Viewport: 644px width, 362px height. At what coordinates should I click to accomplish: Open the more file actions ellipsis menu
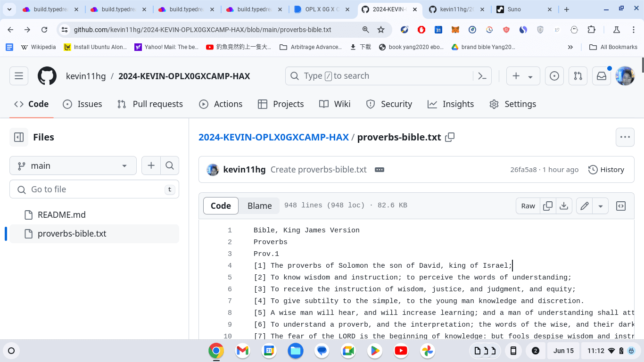tap(625, 137)
